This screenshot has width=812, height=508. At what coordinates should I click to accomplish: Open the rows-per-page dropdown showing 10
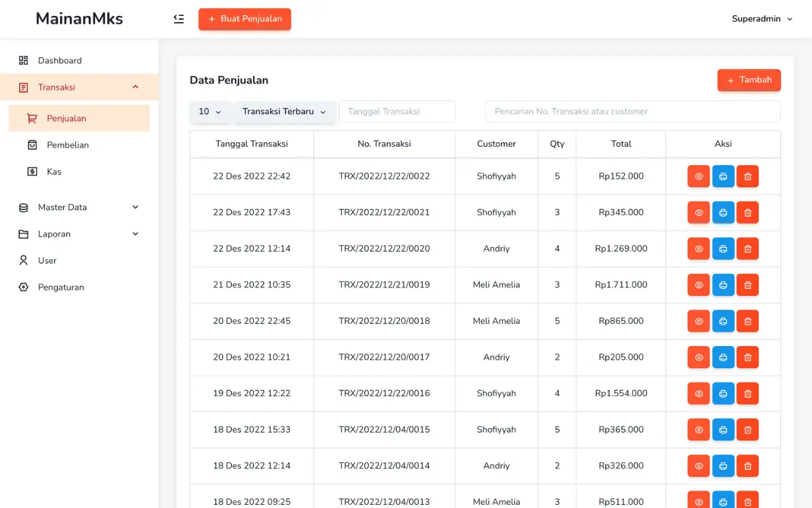210,112
